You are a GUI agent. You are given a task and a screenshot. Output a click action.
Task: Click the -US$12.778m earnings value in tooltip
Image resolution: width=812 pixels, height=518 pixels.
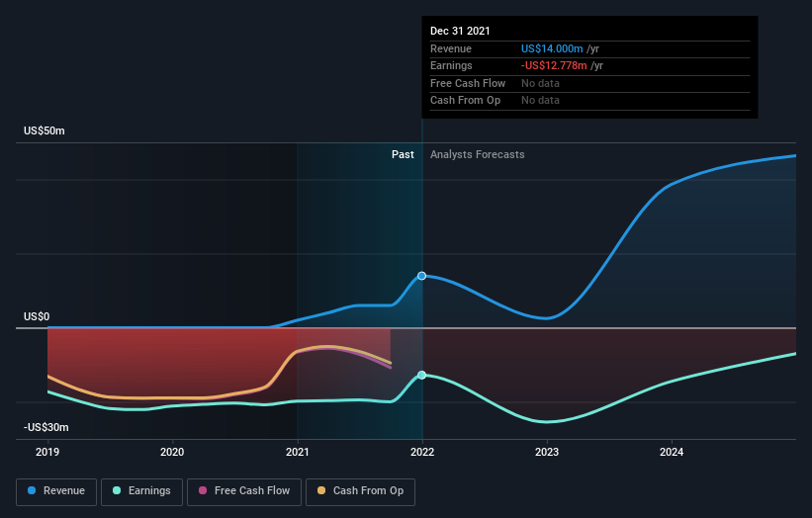point(554,65)
